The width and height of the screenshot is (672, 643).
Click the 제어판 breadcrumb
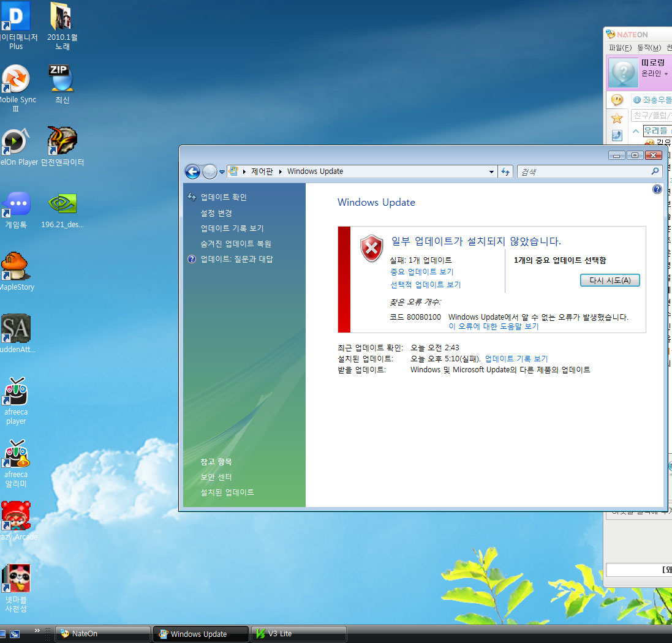[262, 171]
